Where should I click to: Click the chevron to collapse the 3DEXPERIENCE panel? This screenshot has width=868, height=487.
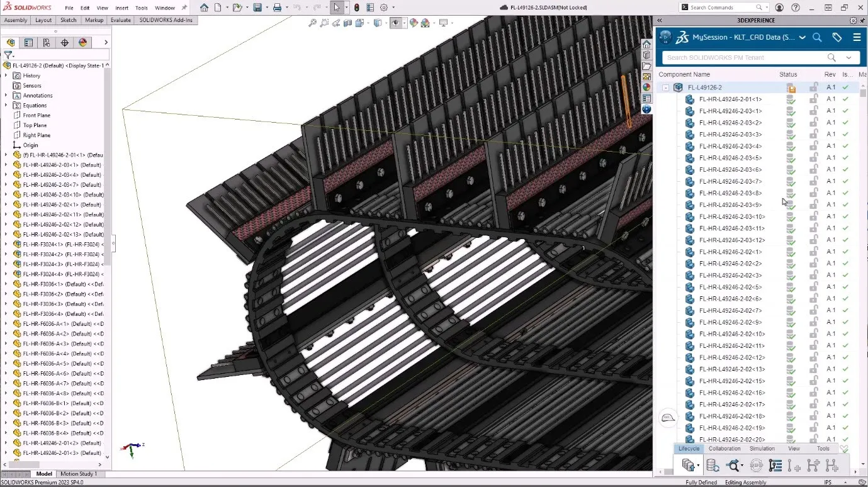659,20
